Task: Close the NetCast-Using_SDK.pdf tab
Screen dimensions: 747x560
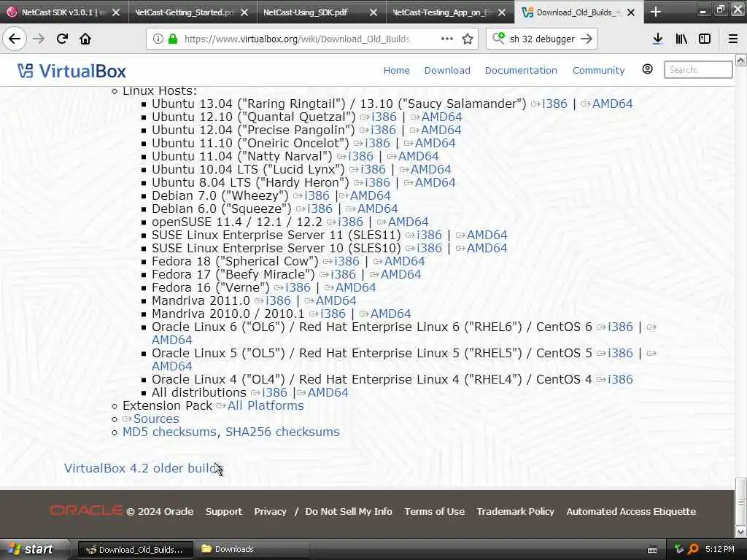Action: coord(373,13)
